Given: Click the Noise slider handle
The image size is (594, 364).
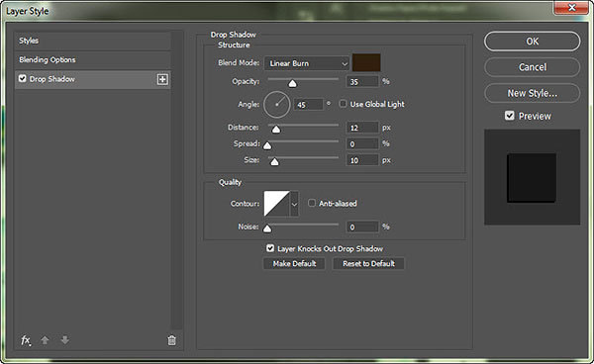Looking at the screenshot, I should tap(267, 228).
